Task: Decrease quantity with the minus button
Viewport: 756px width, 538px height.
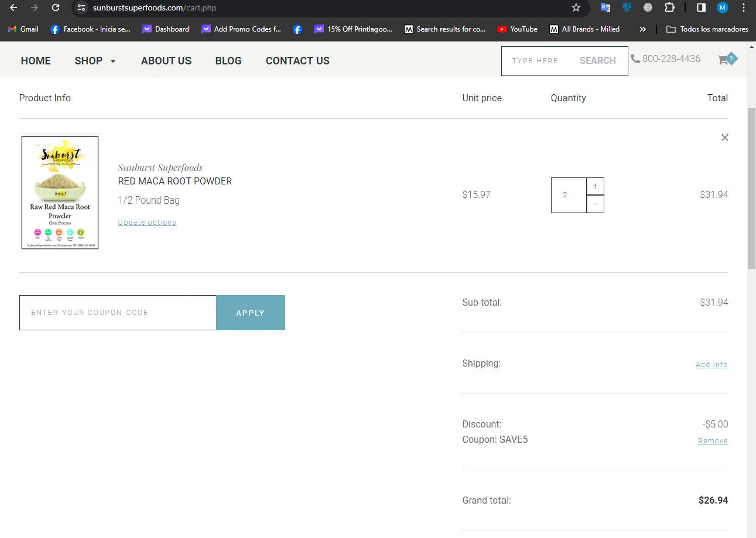Action: pyautogui.click(x=595, y=204)
